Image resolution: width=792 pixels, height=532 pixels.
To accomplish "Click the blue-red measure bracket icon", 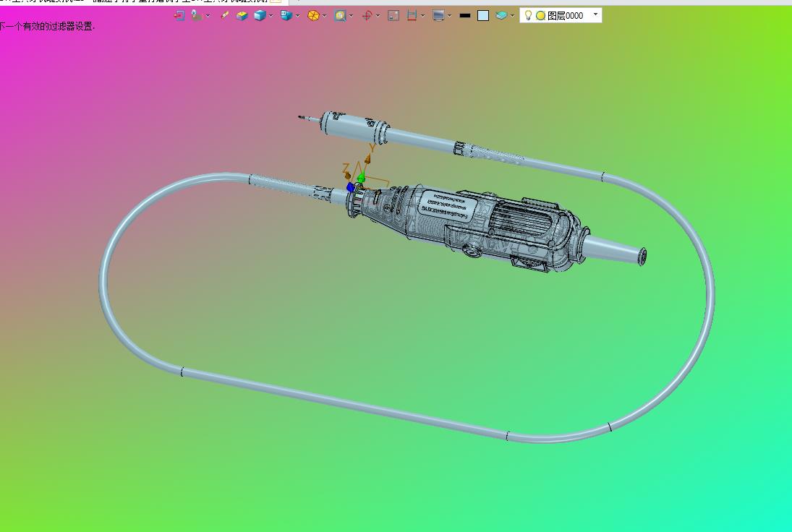I will click(x=412, y=16).
